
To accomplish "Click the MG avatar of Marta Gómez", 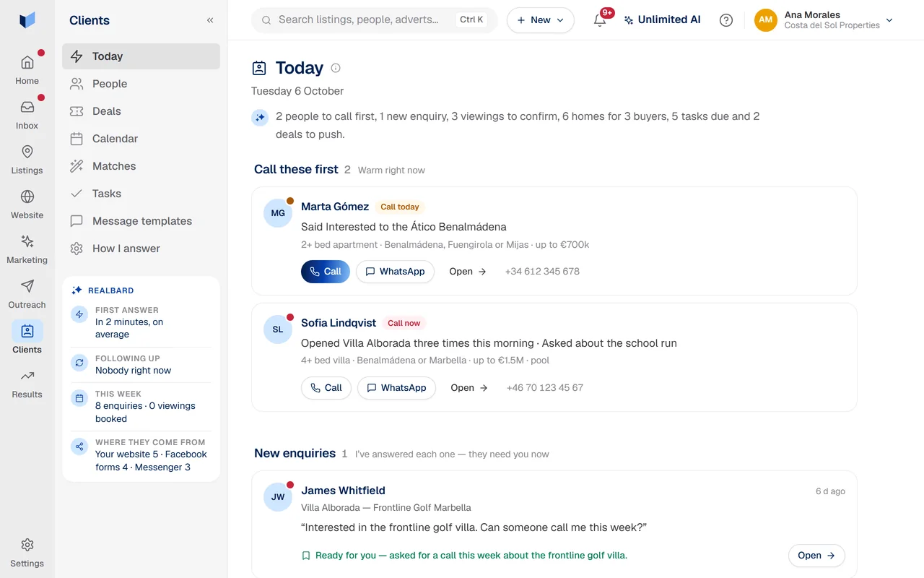I will point(278,213).
